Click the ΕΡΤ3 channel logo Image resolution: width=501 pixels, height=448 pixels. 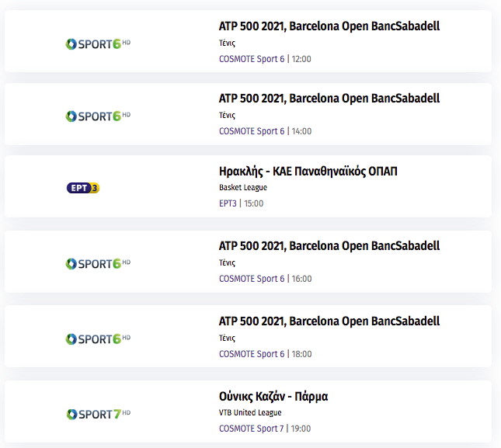(x=83, y=188)
